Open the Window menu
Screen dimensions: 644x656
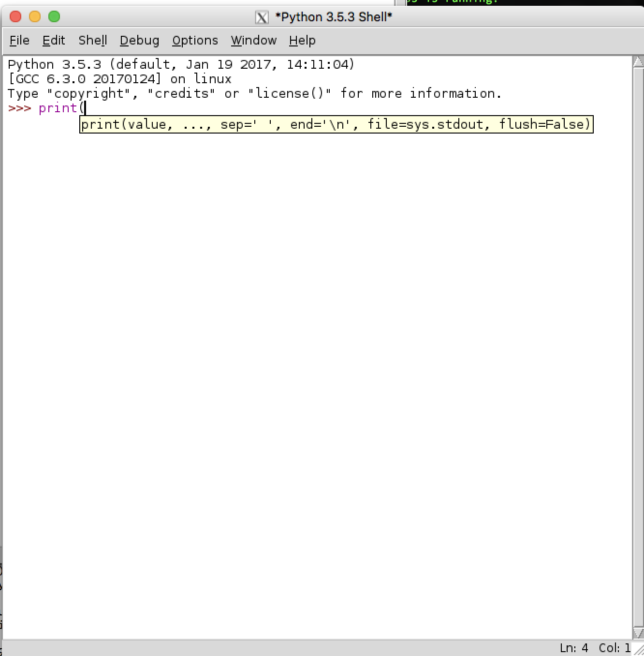point(254,40)
